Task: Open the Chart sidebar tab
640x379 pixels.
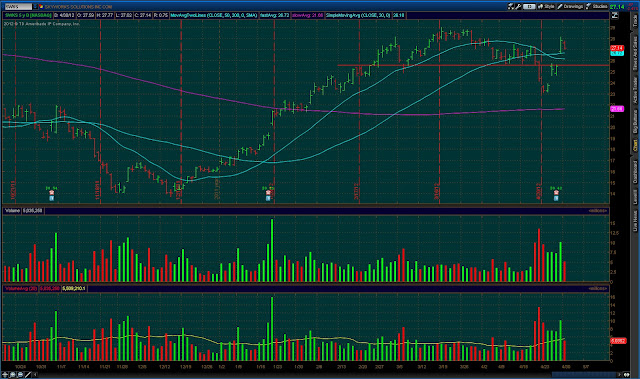Action: [635, 146]
